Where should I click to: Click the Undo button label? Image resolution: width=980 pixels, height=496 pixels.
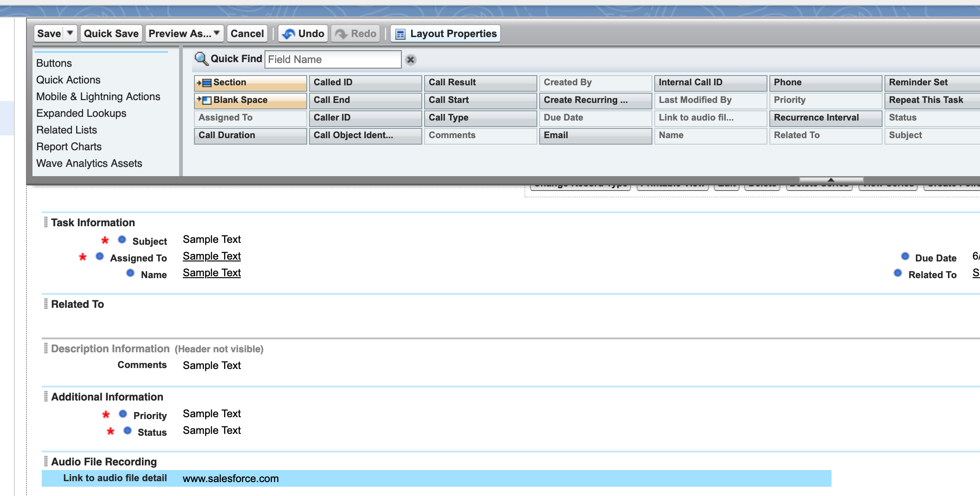311,33
